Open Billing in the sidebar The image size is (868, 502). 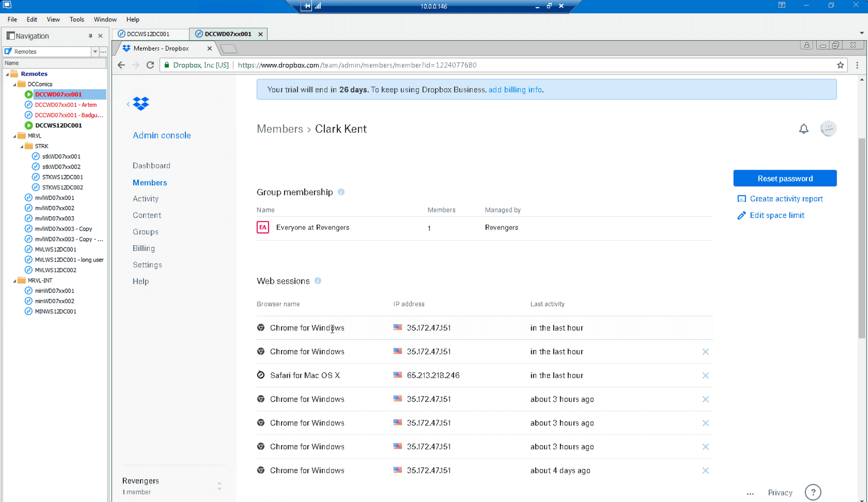[x=144, y=248]
